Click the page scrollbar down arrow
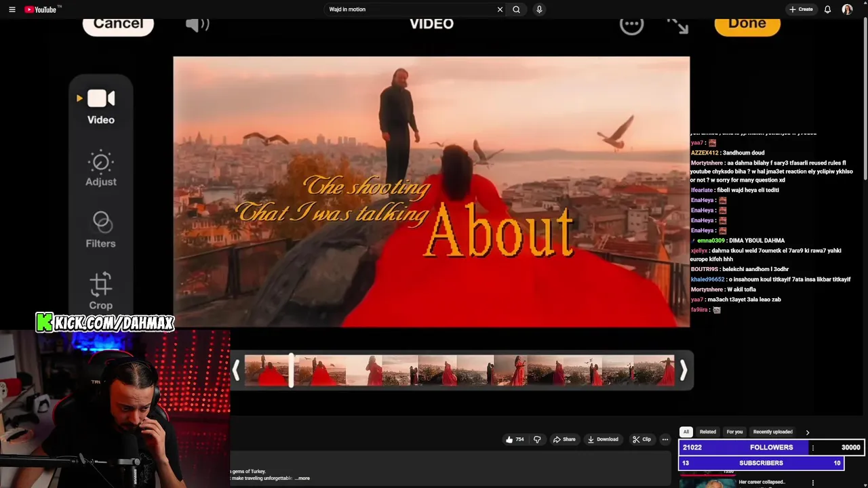The width and height of the screenshot is (868, 488). click(865, 485)
